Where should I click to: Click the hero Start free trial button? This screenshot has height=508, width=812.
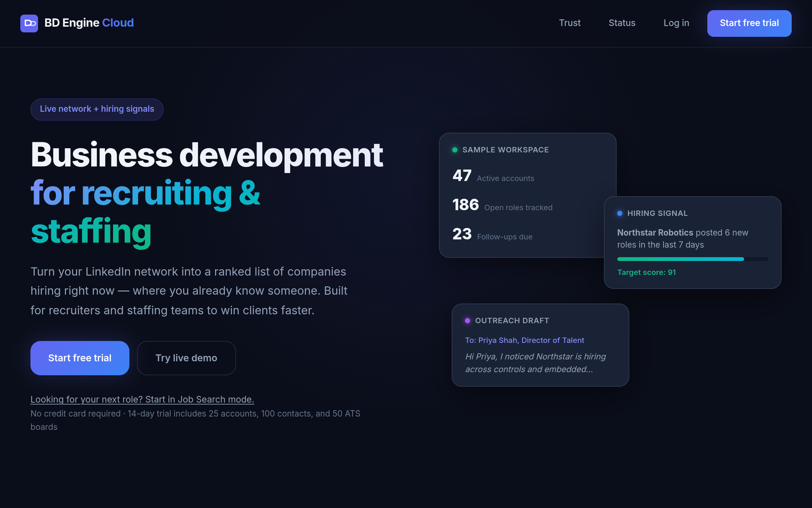pos(80,358)
